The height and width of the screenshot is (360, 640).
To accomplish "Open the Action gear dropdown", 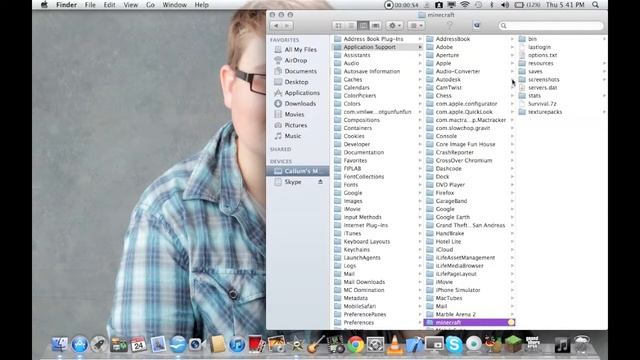I will tap(394, 26).
